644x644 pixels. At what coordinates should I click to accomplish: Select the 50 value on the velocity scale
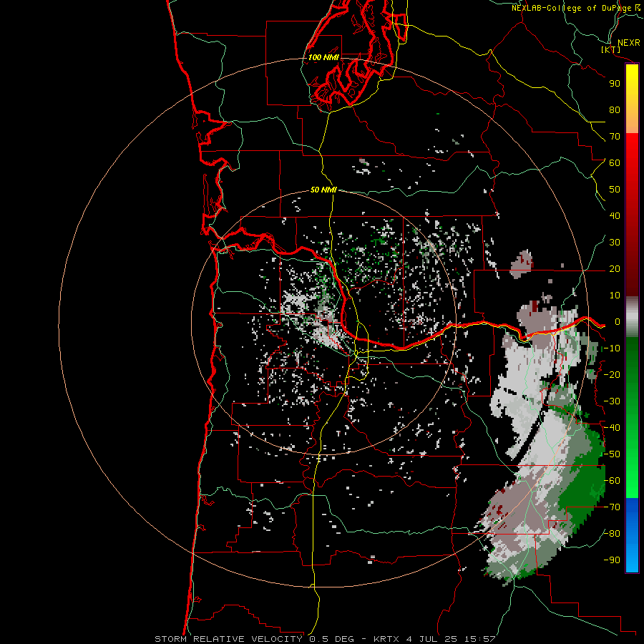pos(615,190)
